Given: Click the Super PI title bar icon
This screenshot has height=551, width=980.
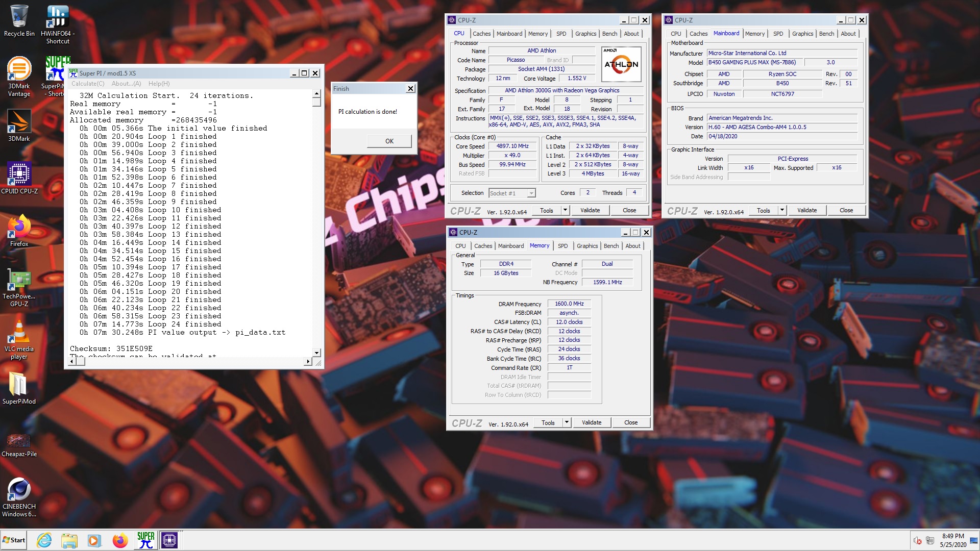Looking at the screenshot, I should point(73,73).
